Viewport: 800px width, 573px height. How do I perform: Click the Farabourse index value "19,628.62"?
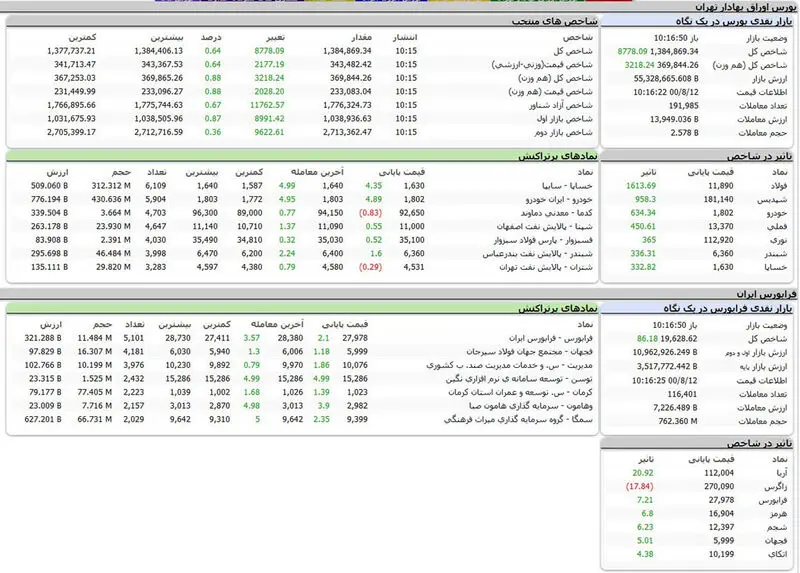point(679,338)
